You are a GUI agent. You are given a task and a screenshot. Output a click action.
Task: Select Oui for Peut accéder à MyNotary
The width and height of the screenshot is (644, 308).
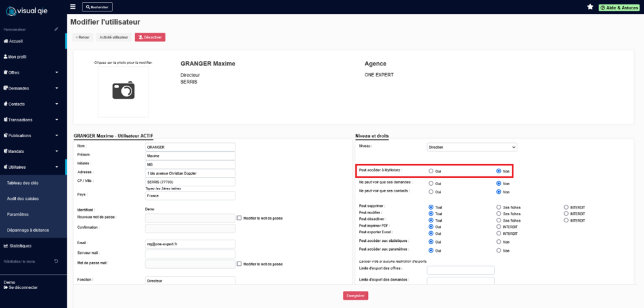pyautogui.click(x=431, y=171)
